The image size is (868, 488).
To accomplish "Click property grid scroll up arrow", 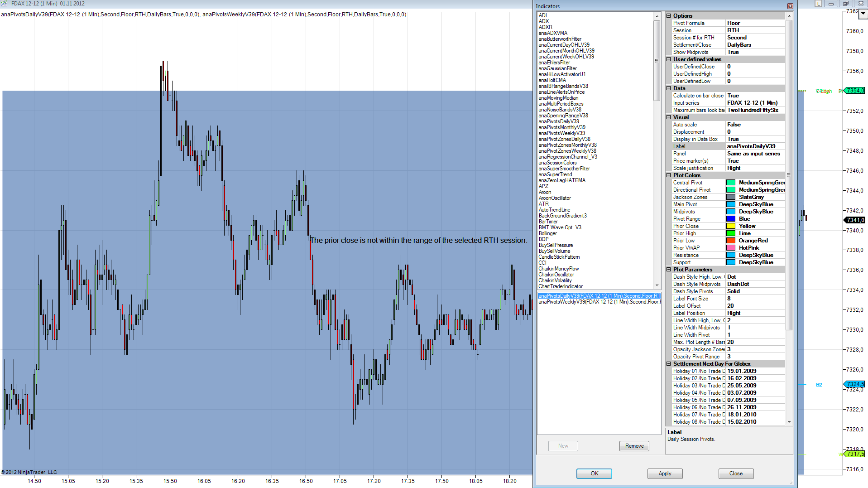I will coord(789,16).
